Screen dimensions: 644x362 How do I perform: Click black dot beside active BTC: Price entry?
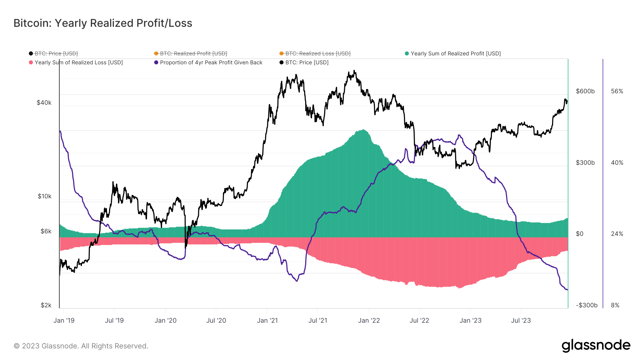tap(282, 63)
